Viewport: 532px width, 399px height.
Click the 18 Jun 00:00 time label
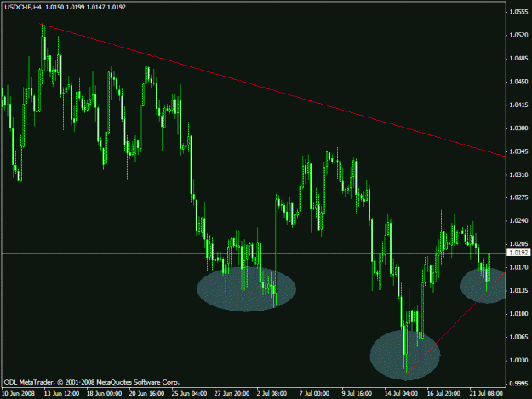[x=104, y=394]
